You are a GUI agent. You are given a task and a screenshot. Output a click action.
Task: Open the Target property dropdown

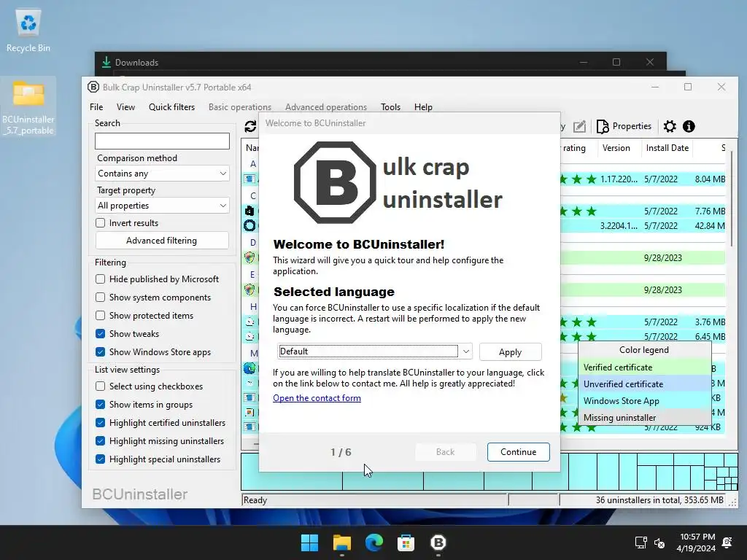[x=162, y=206]
